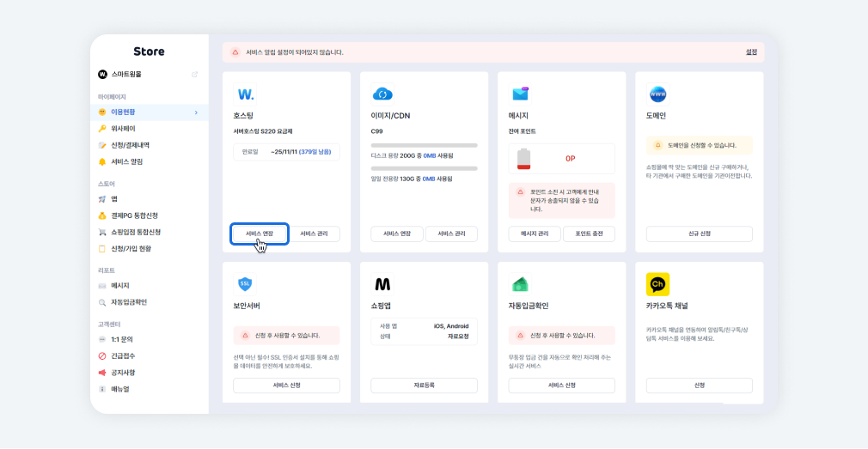The image size is (868, 449).
Task: Click 신청 button in 카카오톡 채널 card
Action: (x=700, y=385)
